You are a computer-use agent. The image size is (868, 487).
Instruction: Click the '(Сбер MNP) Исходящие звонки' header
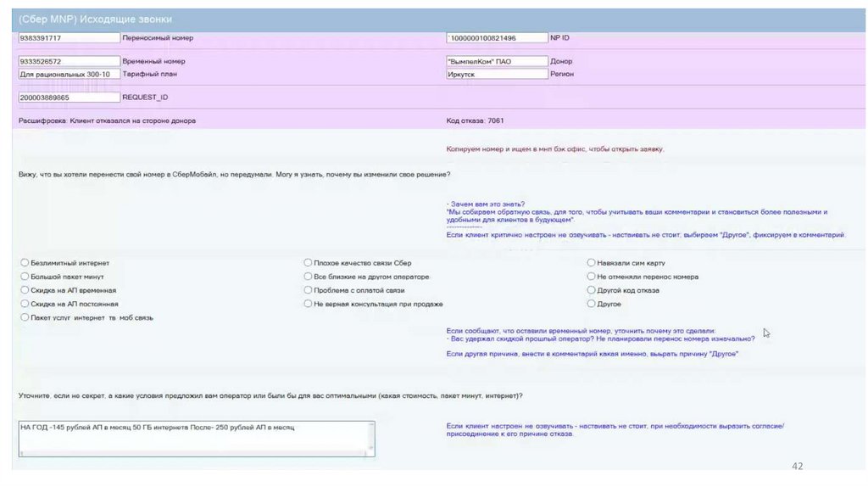point(95,20)
